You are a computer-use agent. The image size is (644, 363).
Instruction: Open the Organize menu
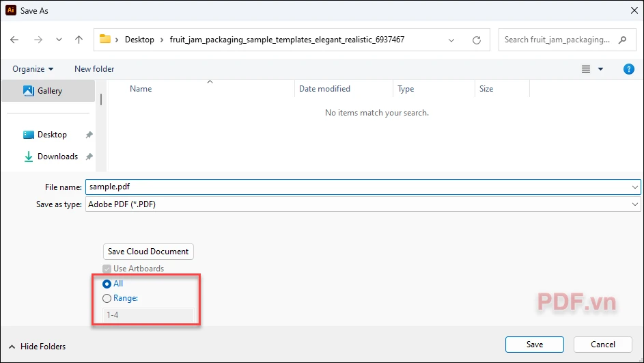33,68
